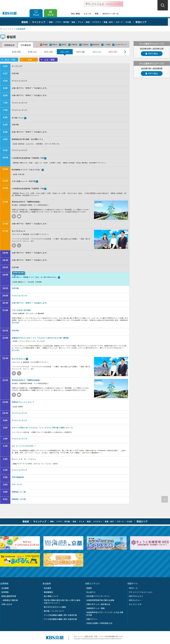The height and width of the screenshot is (644, 170).
Task: Open X icon in 22:30 きょうとDays row
Action: point(19,373)
